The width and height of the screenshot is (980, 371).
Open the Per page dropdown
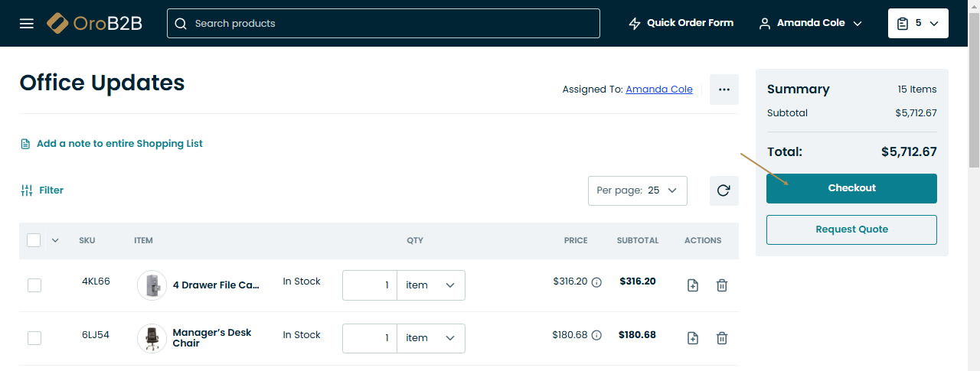[637, 190]
